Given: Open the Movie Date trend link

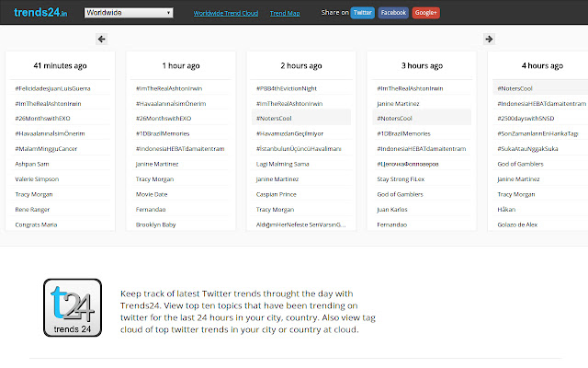Looking at the screenshot, I should pyautogui.click(x=151, y=194).
